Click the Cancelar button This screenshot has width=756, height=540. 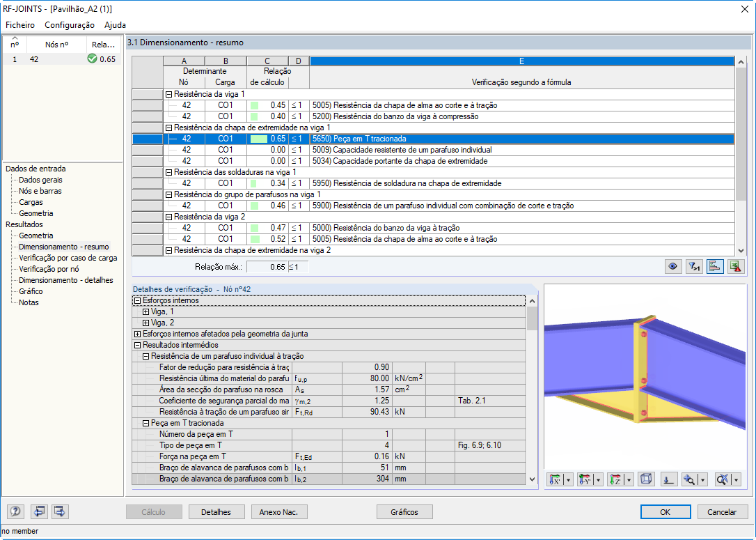click(x=722, y=512)
